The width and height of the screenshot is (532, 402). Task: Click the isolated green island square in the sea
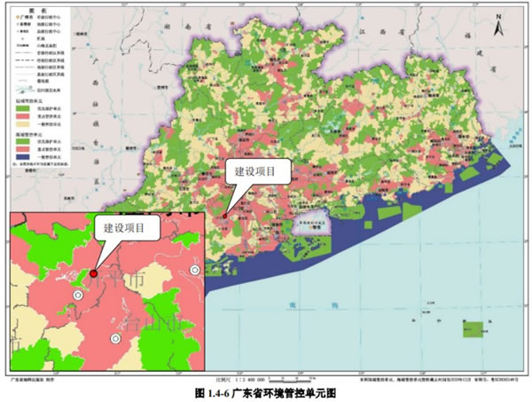[474, 328]
